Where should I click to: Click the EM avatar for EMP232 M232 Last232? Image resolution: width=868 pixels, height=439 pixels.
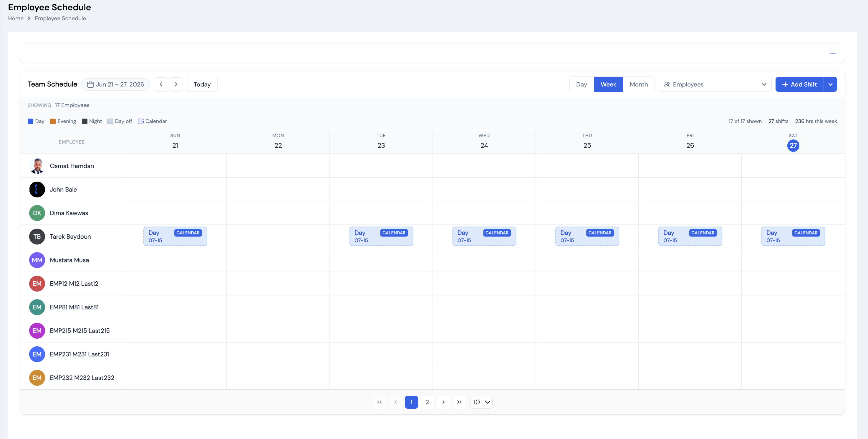[37, 378]
